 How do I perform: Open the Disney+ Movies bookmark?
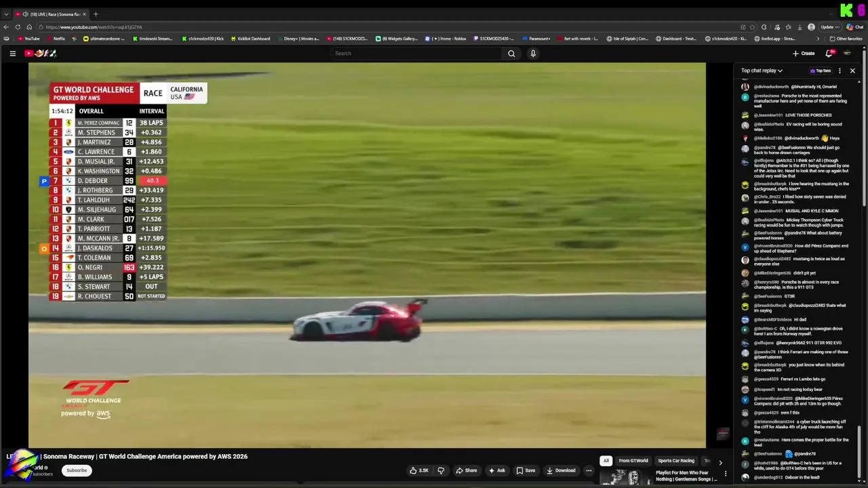point(297,39)
